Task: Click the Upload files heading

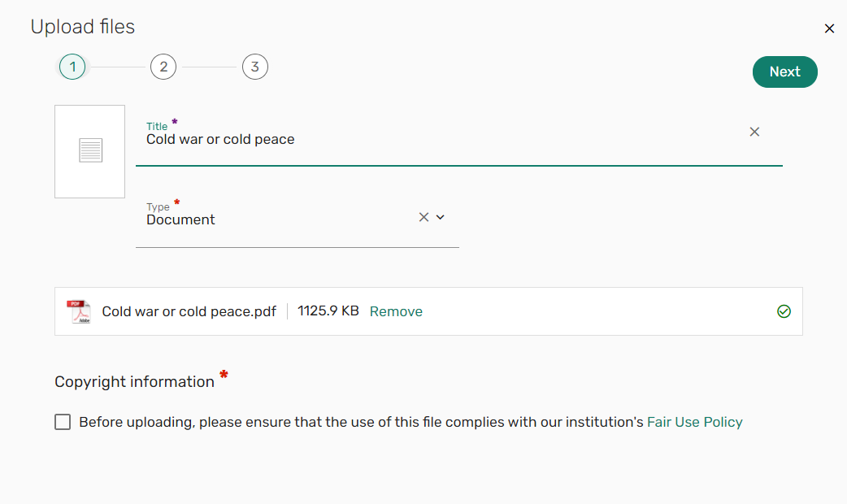Action: (83, 27)
